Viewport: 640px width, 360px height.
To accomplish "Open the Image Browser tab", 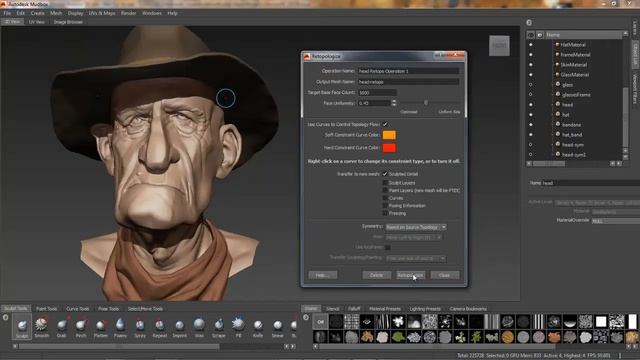I will point(68,22).
